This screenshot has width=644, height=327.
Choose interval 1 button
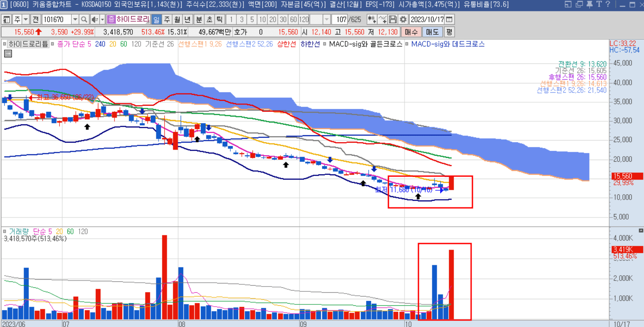click(x=231, y=20)
